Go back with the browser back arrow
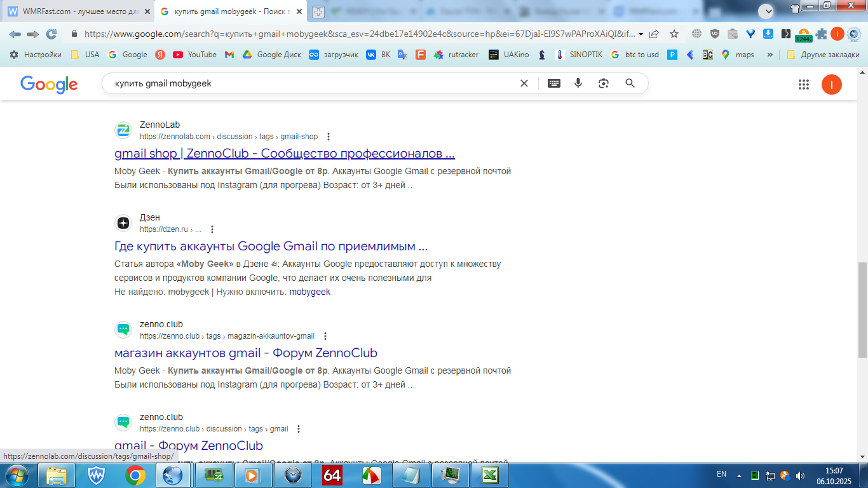Viewport: 868px width, 488px height. click(x=15, y=34)
